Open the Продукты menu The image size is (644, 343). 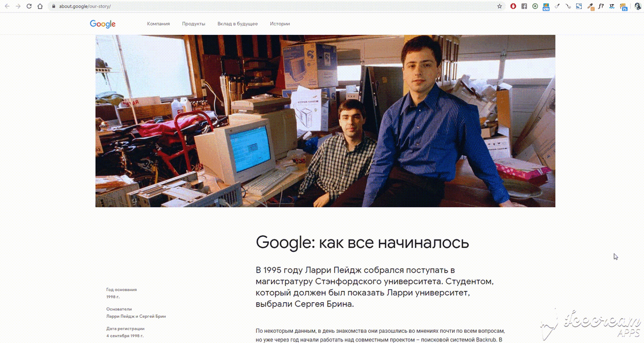[194, 24]
